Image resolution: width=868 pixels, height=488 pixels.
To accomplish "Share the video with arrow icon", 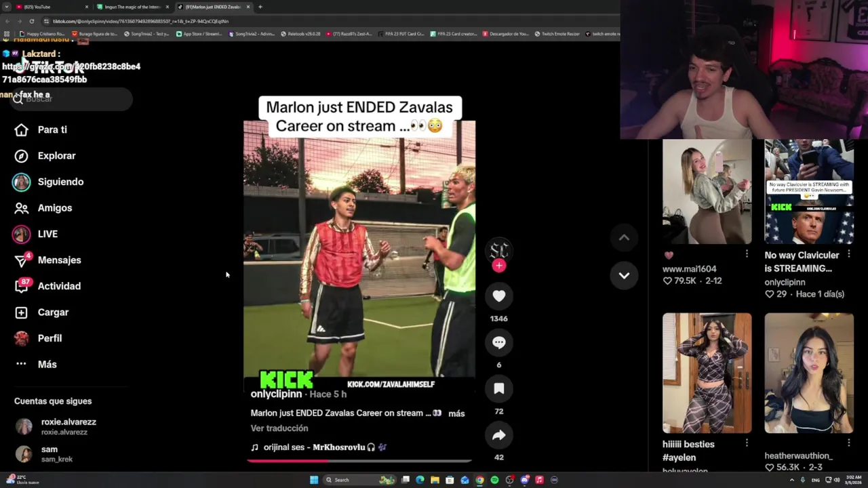I will click(498, 435).
